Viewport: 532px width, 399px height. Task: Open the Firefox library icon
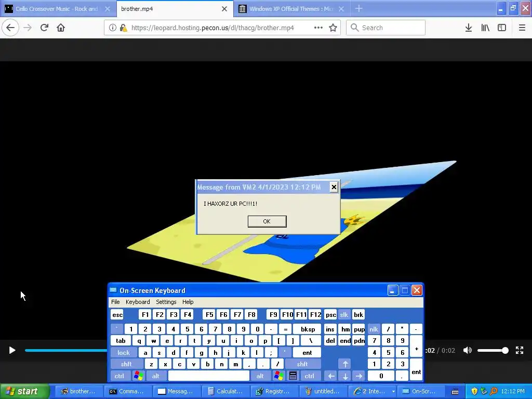485,28
